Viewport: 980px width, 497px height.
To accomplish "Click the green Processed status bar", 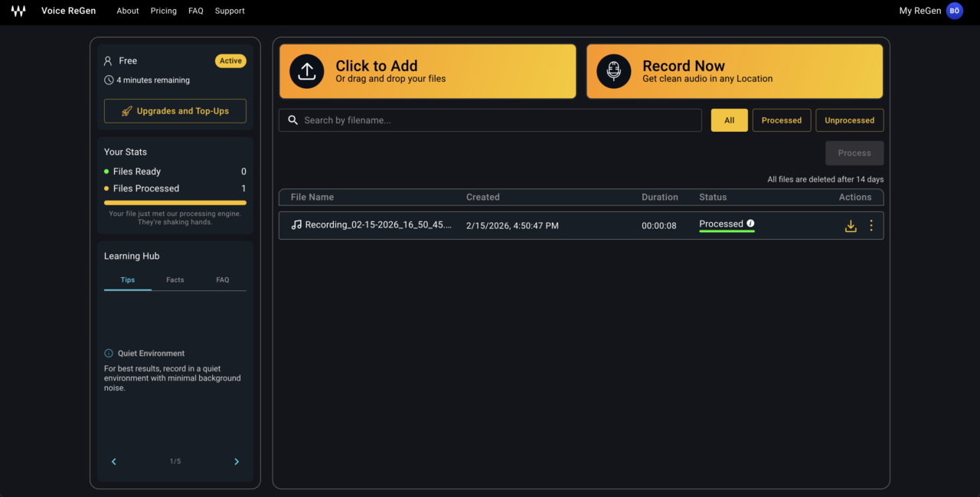I will (x=727, y=231).
